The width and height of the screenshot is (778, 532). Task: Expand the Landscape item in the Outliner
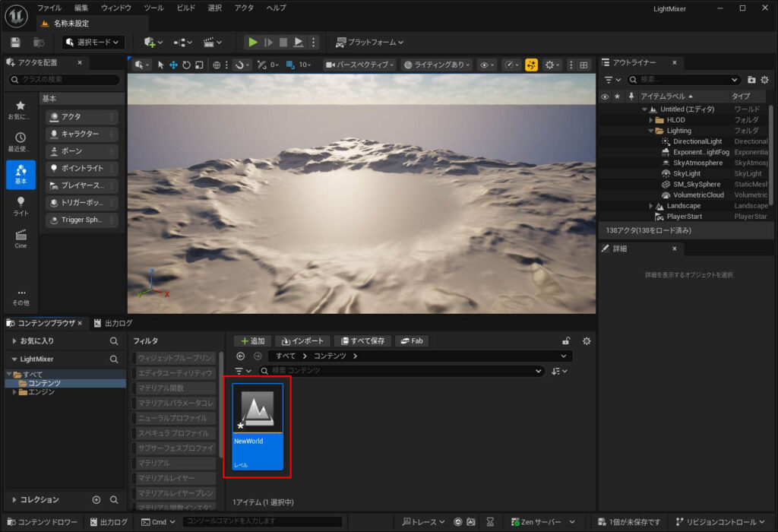(x=651, y=206)
